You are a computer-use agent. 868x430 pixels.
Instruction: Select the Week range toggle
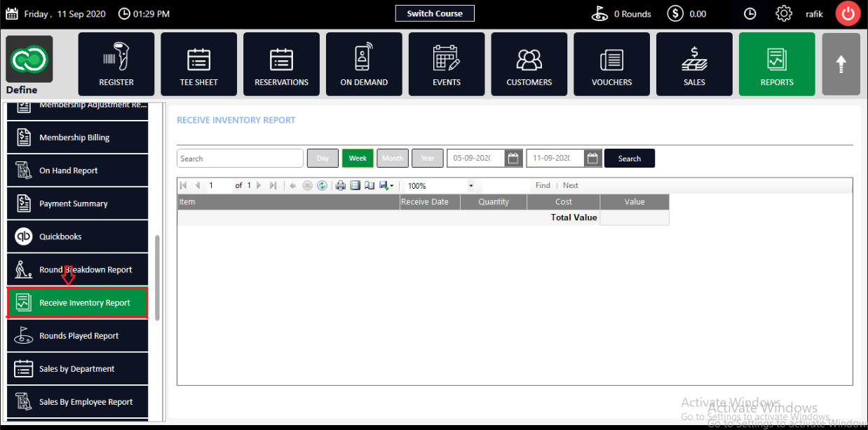[x=358, y=158]
